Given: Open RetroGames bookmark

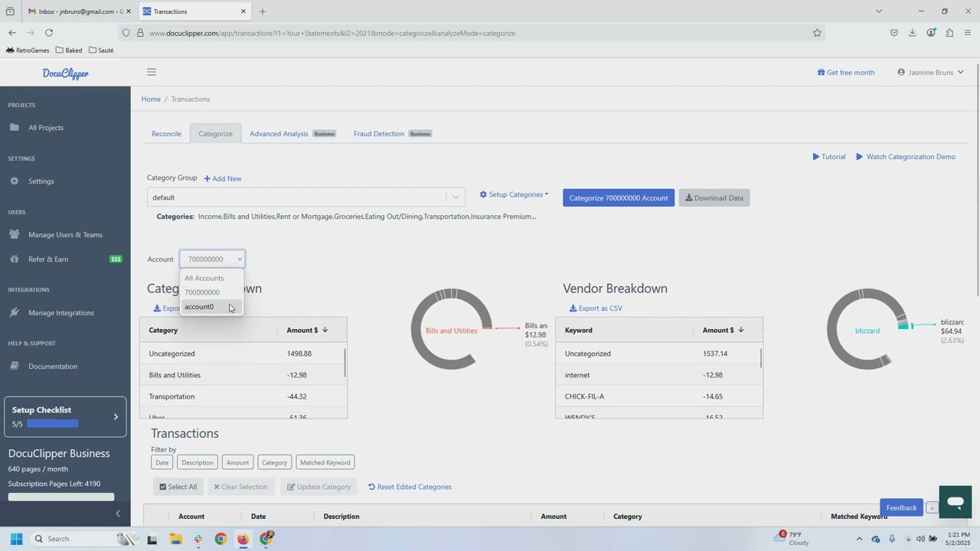Looking at the screenshot, I should point(28,51).
